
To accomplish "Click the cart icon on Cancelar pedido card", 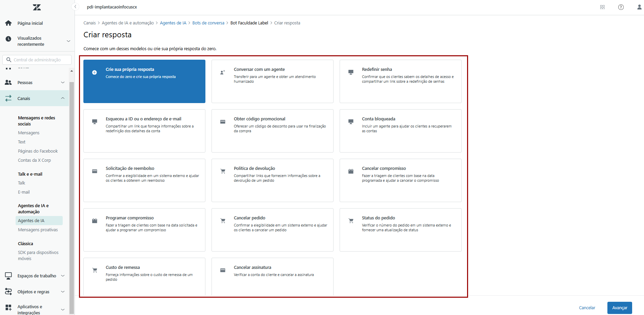I will [x=223, y=221].
